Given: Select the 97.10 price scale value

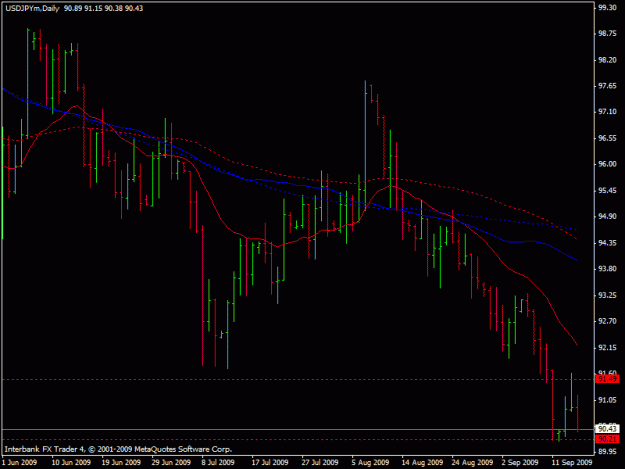Looking at the screenshot, I should click(x=607, y=112).
